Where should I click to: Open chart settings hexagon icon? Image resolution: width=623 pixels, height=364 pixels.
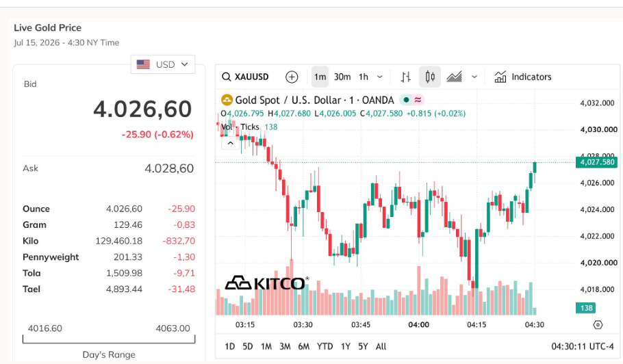pos(598,325)
